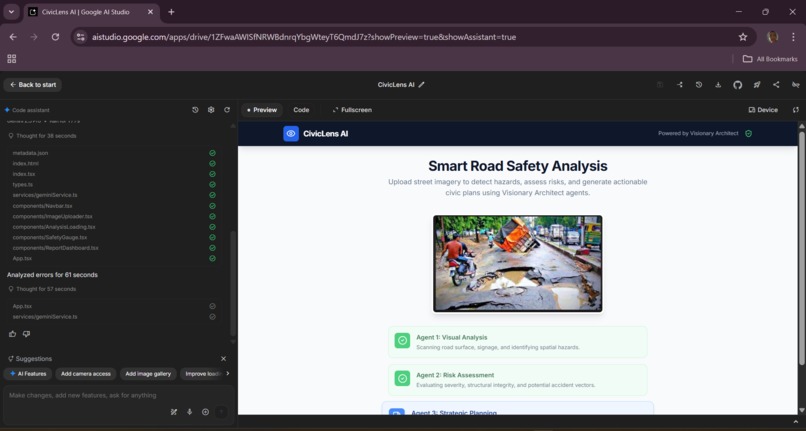The image size is (806, 431).
Task: Click the Device button
Action: click(763, 110)
